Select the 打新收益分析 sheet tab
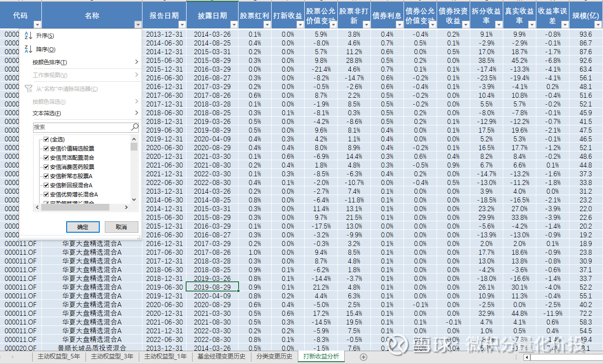 [x=321, y=357]
